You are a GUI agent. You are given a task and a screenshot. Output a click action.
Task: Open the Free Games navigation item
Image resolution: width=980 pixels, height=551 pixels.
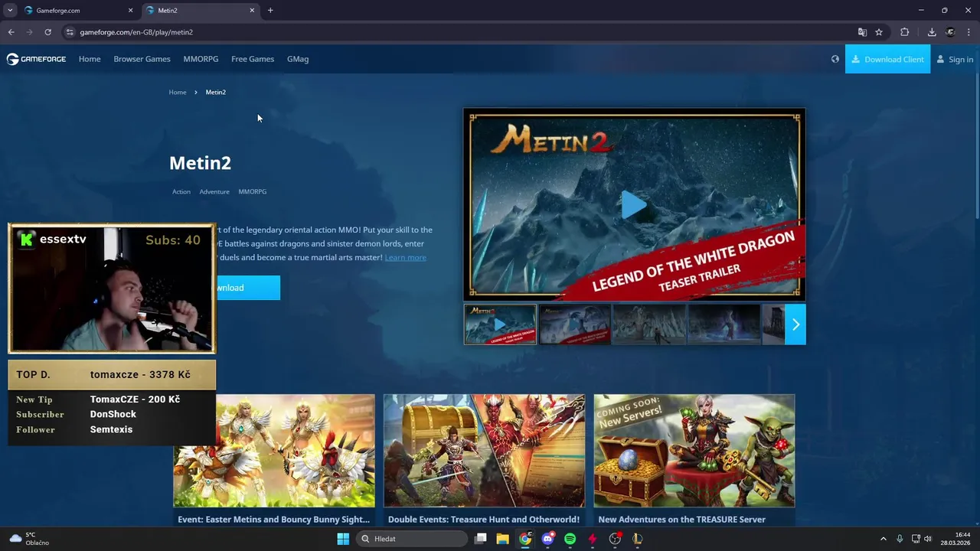(253, 59)
